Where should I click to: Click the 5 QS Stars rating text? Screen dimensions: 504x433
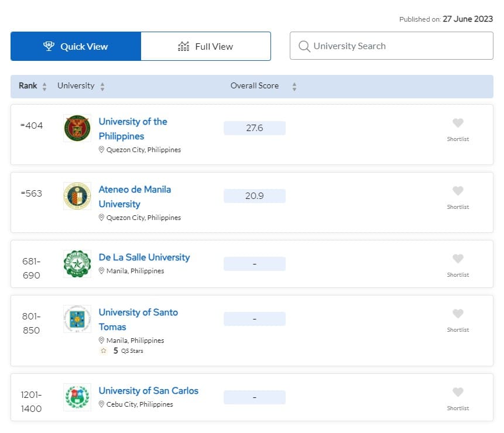128,350
